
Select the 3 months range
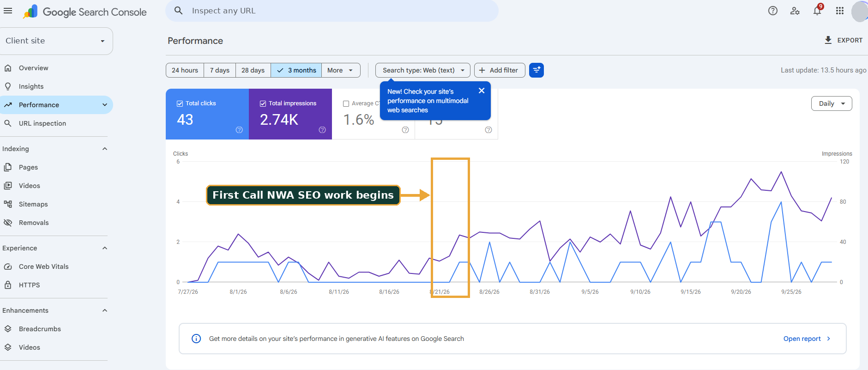coord(296,70)
